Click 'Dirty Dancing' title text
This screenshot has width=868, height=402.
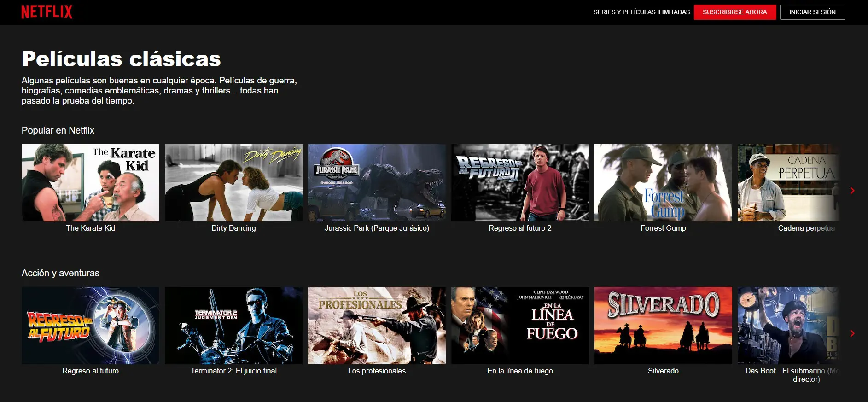coord(233,228)
